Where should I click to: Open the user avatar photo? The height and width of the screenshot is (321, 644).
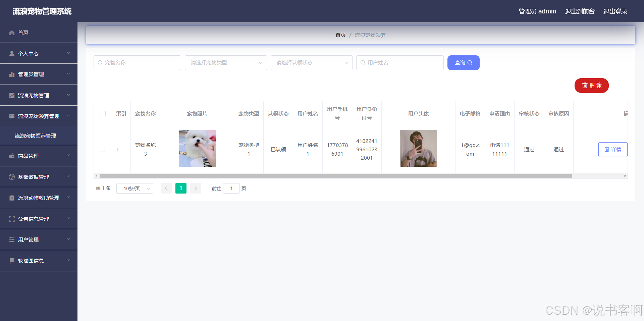click(x=419, y=148)
